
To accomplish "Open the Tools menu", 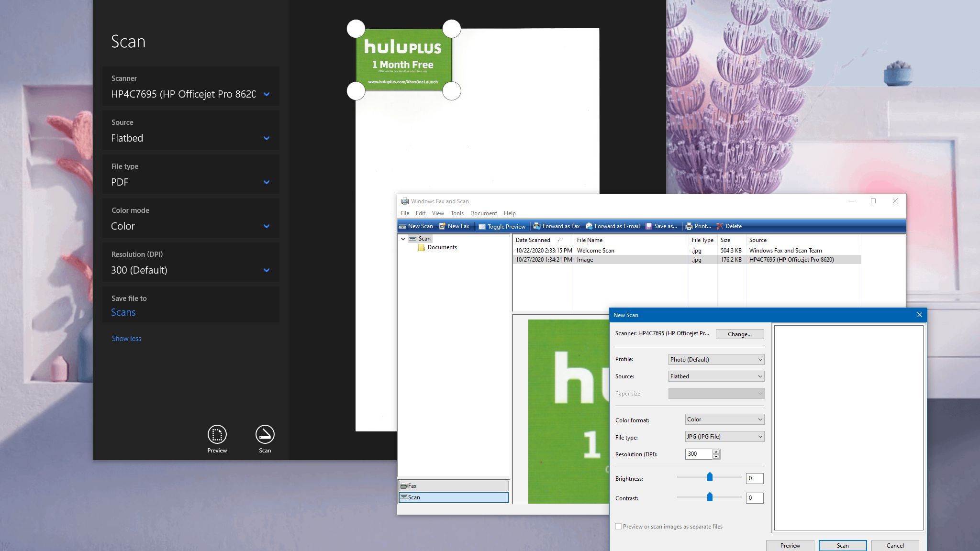I will click(457, 213).
